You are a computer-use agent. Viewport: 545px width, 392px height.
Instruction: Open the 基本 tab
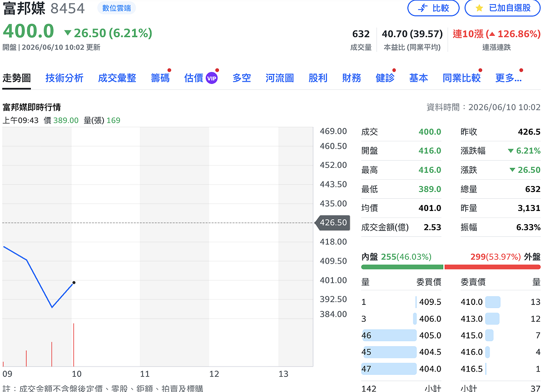click(x=418, y=78)
